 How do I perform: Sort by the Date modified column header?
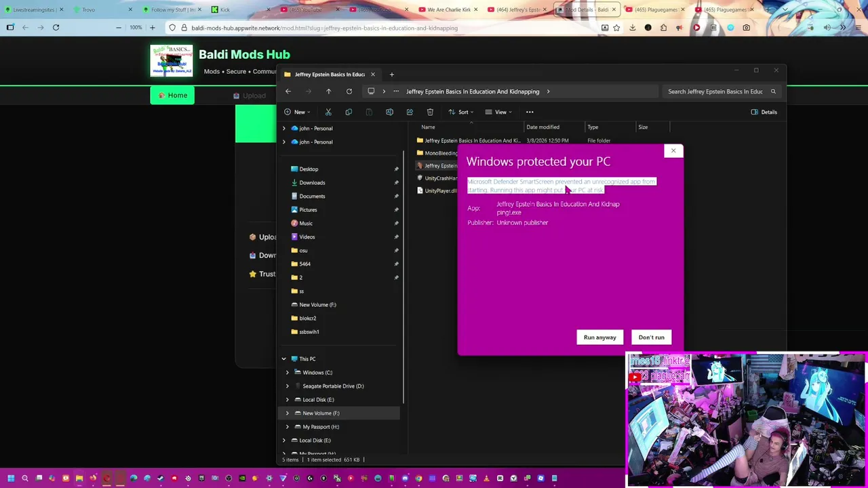(x=542, y=127)
